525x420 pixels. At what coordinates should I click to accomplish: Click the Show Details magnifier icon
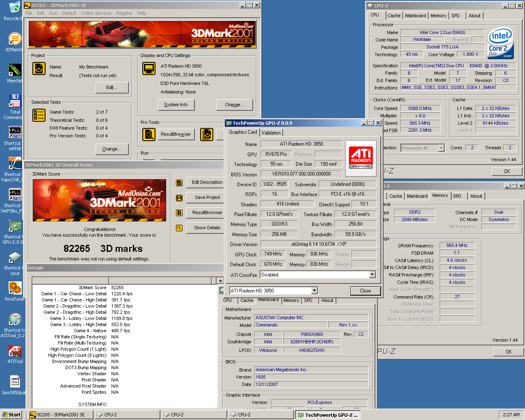179,228
